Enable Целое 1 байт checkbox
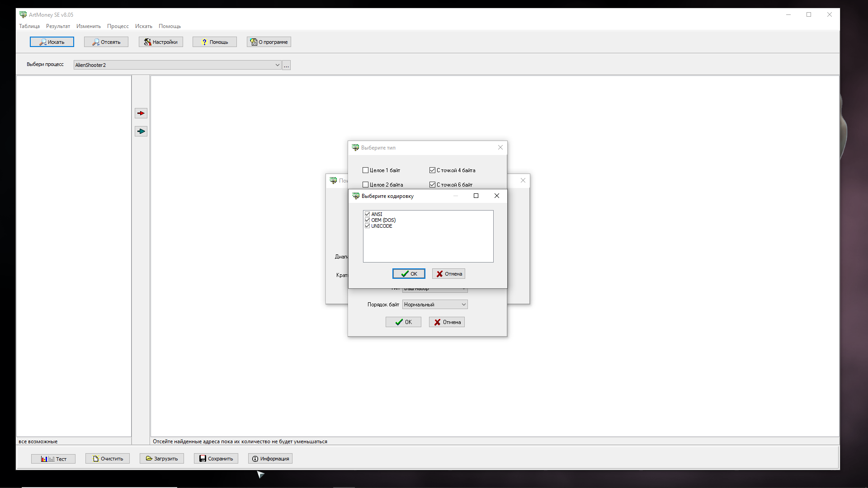 [366, 170]
